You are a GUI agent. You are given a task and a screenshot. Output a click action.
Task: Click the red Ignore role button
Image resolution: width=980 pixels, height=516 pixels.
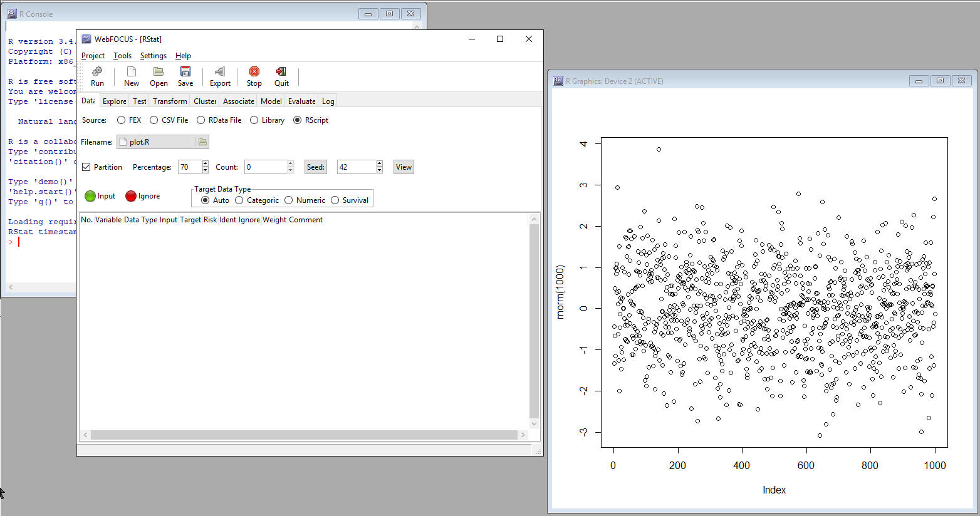coord(131,196)
